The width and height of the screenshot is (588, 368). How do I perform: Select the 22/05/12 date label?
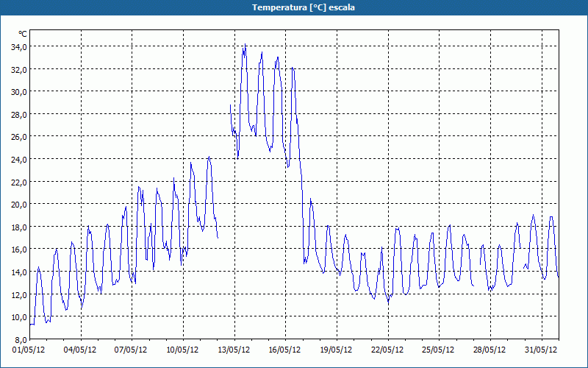[x=387, y=350]
